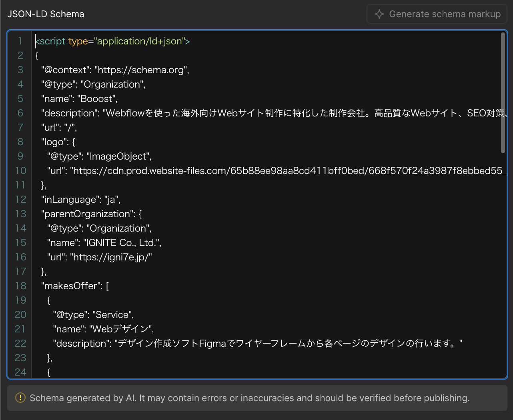This screenshot has height=420, width=513.
Task: Click line number 24 in gutter
Action: tap(20, 372)
